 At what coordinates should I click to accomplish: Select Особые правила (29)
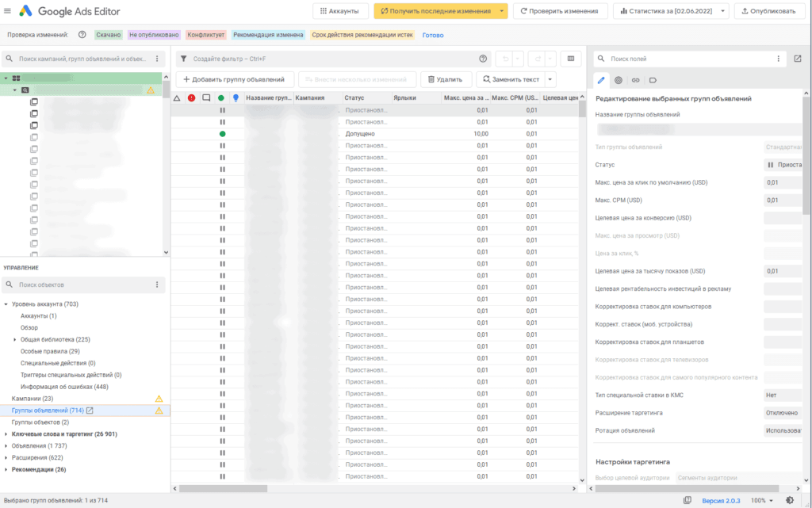(50, 352)
